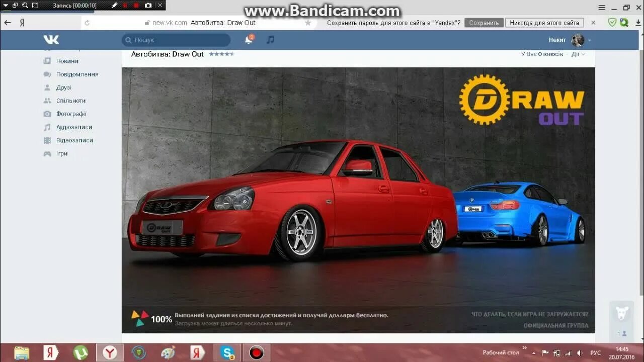
Task: Click the Bandicam window-mode icon
Action: tap(15, 6)
